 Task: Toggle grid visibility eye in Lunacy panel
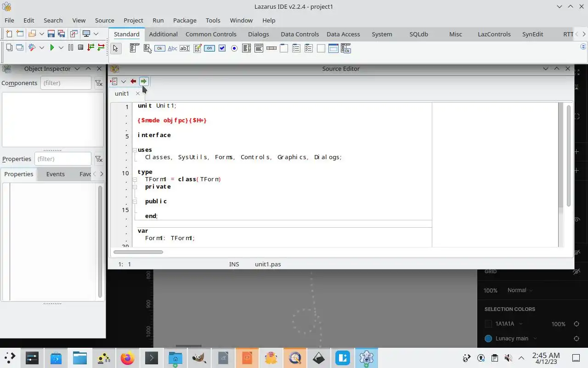point(577,271)
